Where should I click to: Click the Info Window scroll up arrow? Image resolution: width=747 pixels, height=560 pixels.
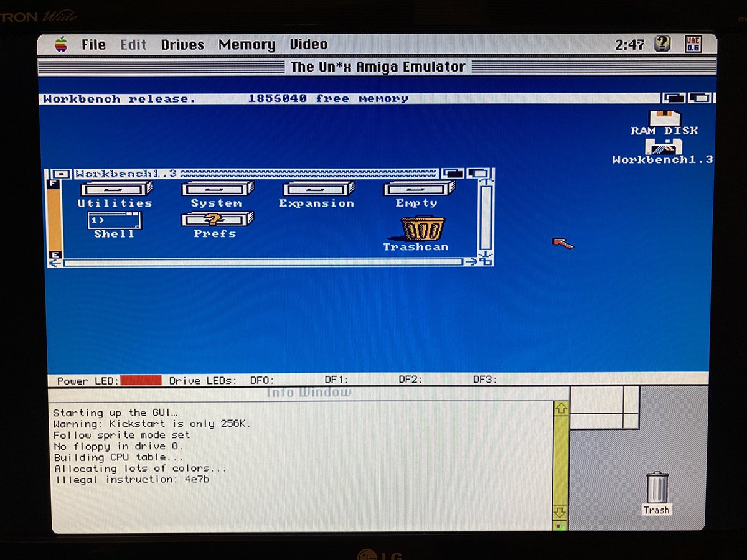(x=561, y=409)
